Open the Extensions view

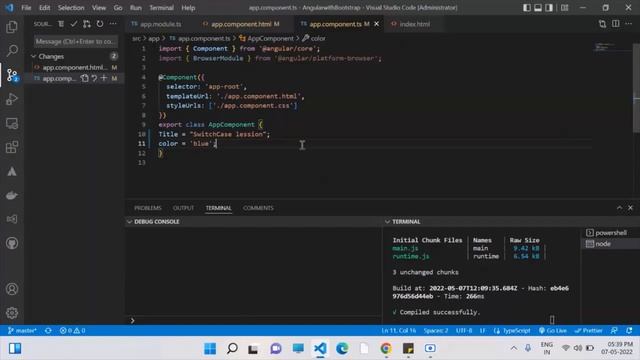coord(12,147)
